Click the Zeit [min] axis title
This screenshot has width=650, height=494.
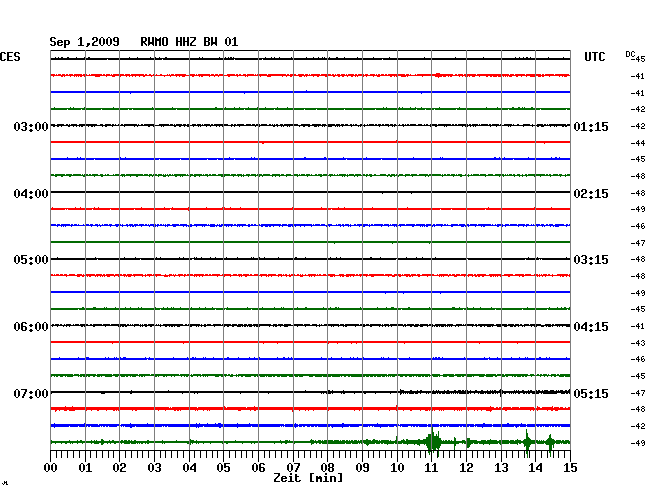[x=308, y=478]
